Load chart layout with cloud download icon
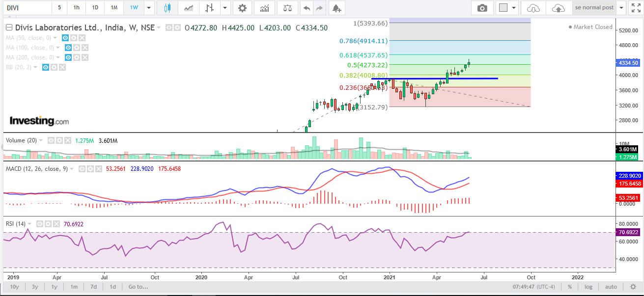This screenshot has width=644, height=296. pyautogui.click(x=533, y=8)
